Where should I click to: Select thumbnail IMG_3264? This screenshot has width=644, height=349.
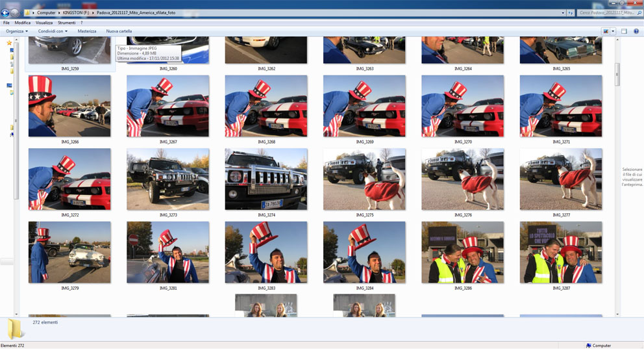pyautogui.click(x=462, y=50)
